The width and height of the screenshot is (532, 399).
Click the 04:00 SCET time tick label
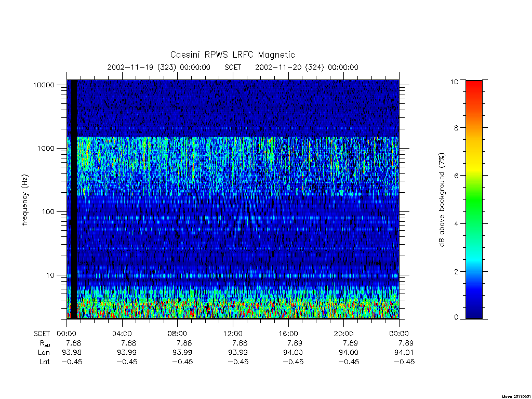[x=122, y=334]
